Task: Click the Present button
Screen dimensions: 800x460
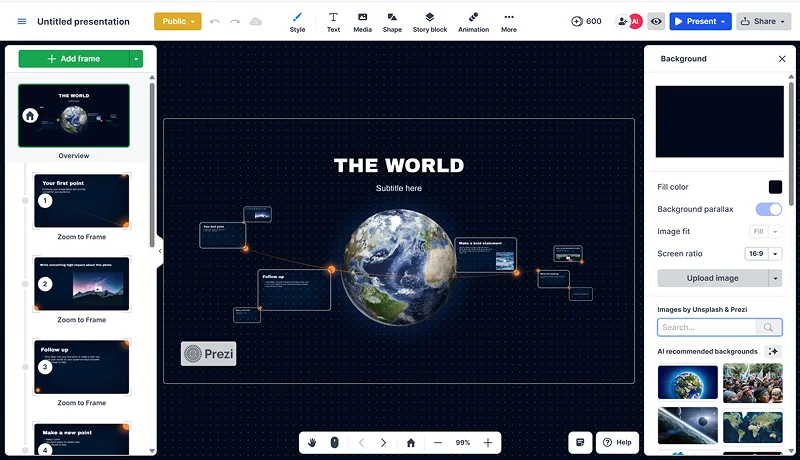Action: tap(700, 21)
